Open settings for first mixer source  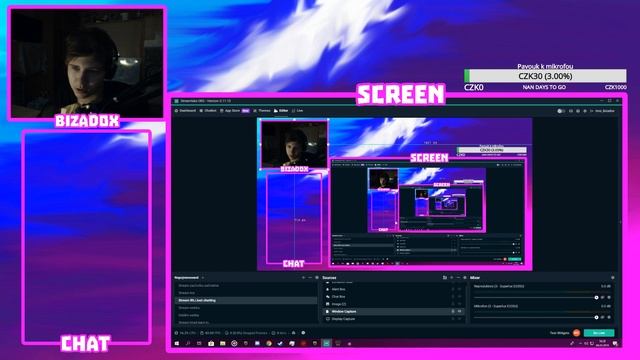click(x=609, y=298)
